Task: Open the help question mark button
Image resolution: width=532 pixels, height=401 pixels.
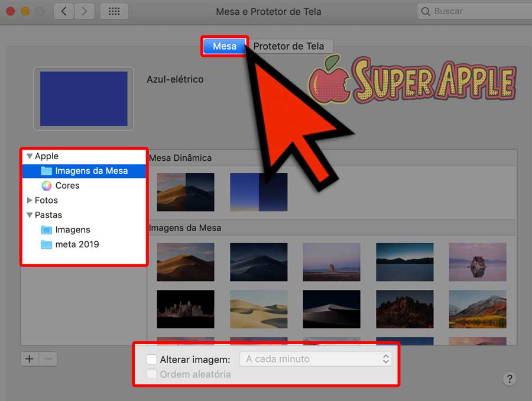Action: pos(510,379)
